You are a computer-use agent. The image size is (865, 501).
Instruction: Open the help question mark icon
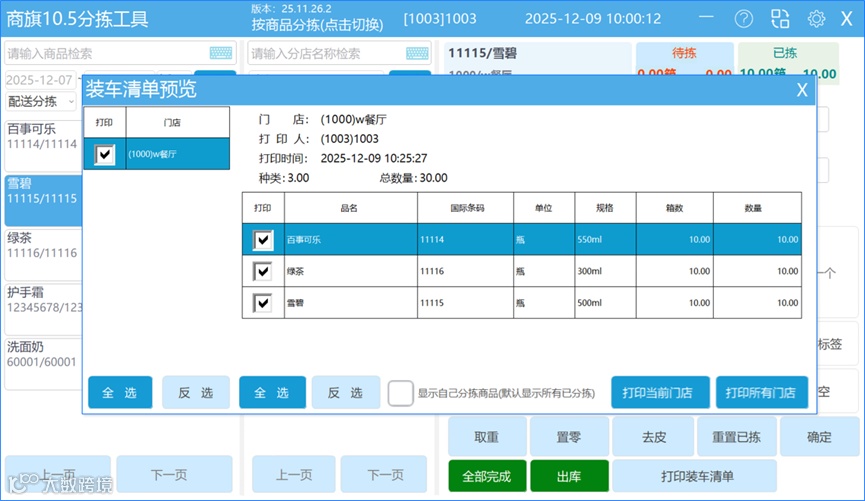[x=743, y=19]
